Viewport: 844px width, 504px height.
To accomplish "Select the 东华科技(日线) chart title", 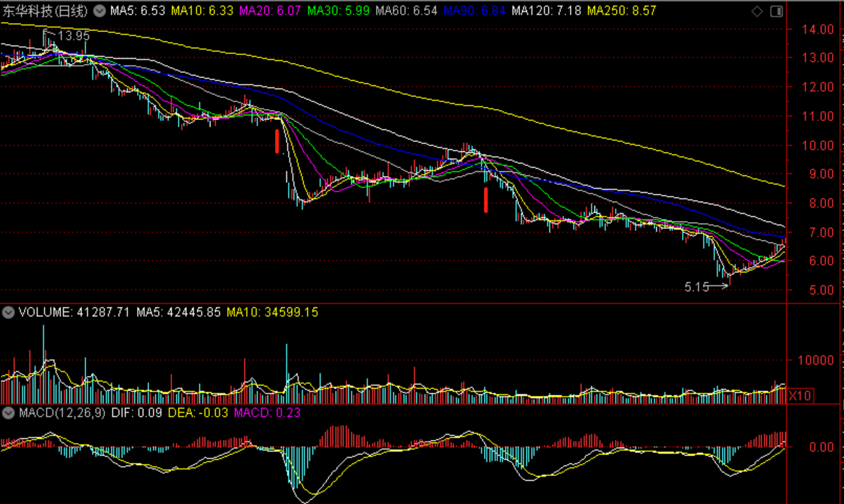I will coord(46,11).
